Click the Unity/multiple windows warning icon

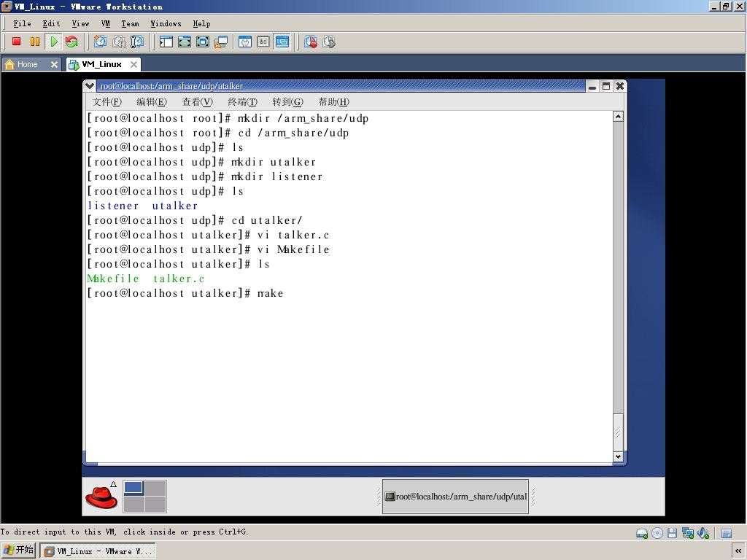click(221, 42)
